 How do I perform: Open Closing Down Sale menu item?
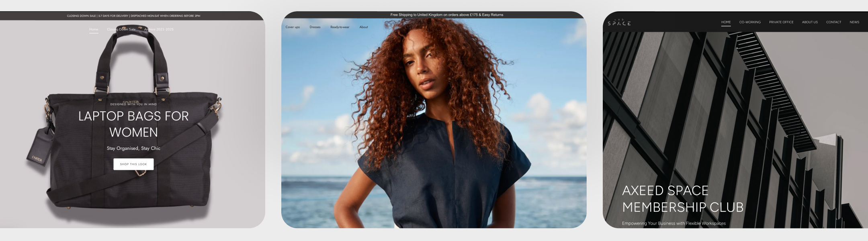point(121,29)
